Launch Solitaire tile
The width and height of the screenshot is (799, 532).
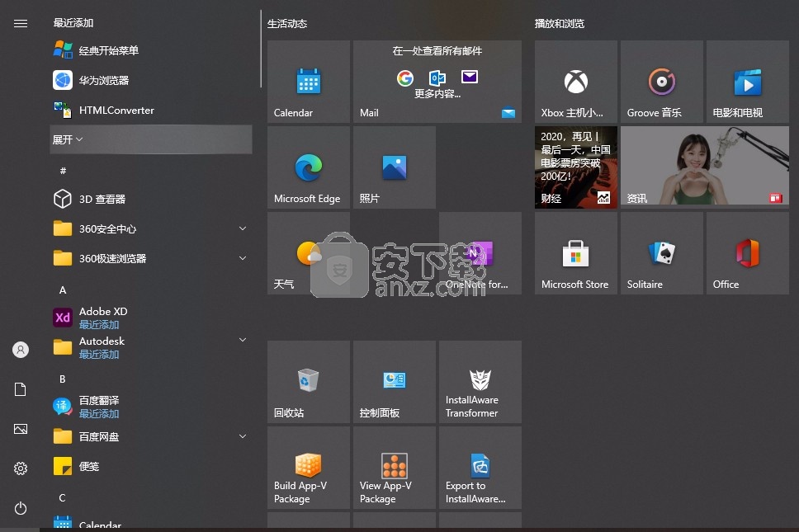point(662,253)
